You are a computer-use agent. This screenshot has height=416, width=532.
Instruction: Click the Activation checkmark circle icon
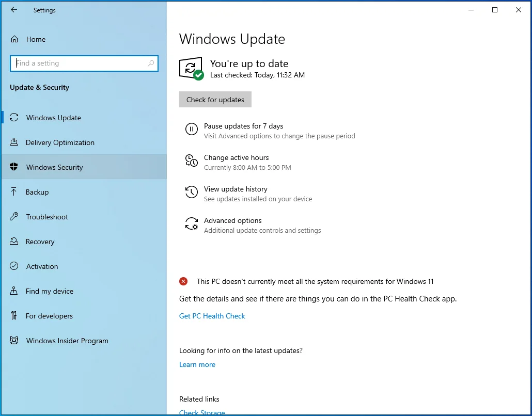[x=14, y=266]
